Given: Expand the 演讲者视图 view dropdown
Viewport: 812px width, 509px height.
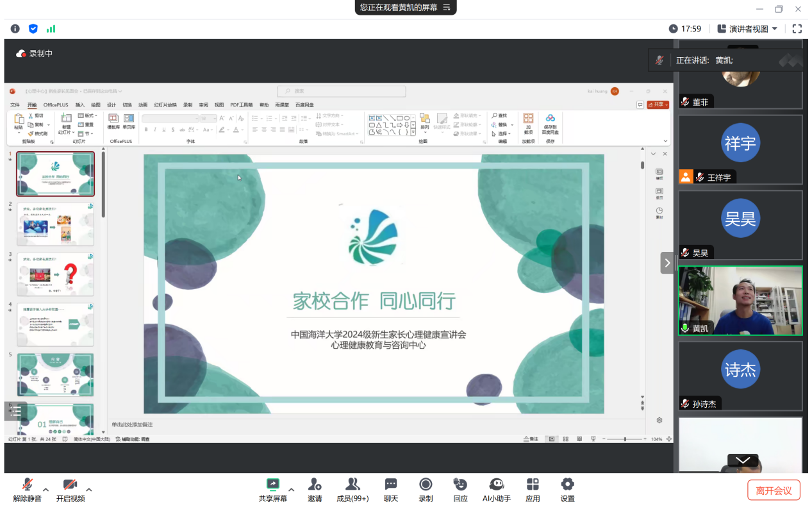Looking at the screenshot, I should pyautogui.click(x=747, y=29).
